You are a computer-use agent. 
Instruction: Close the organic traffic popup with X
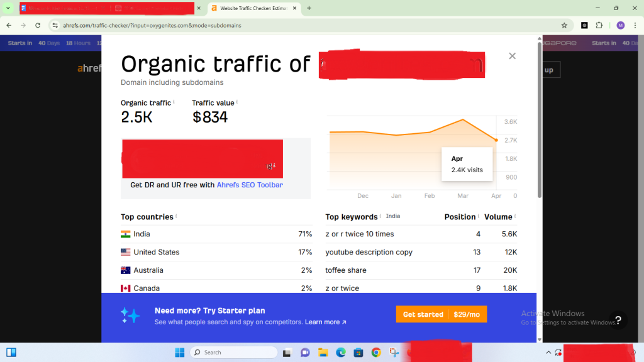pyautogui.click(x=512, y=56)
